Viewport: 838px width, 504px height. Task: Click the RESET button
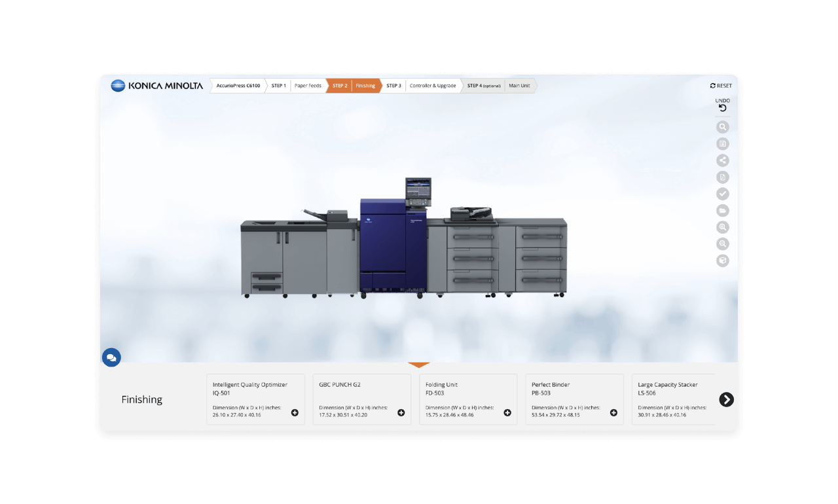tap(720, 85)
